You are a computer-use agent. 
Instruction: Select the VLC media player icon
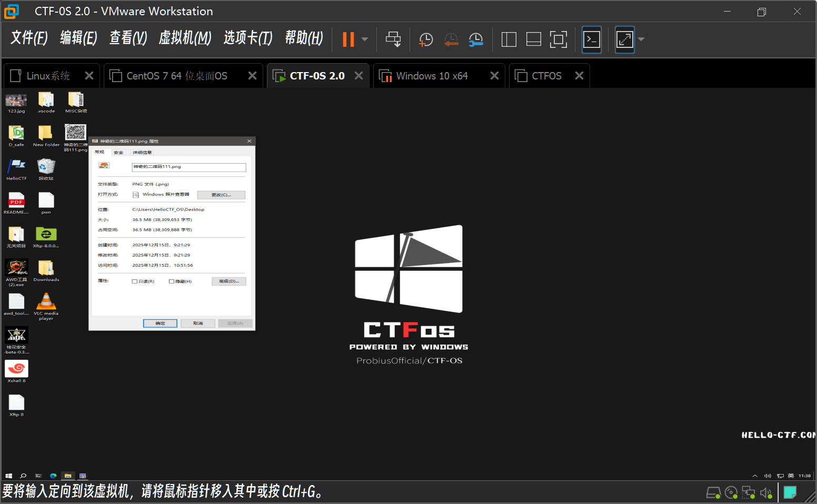[x=46, y=307]
